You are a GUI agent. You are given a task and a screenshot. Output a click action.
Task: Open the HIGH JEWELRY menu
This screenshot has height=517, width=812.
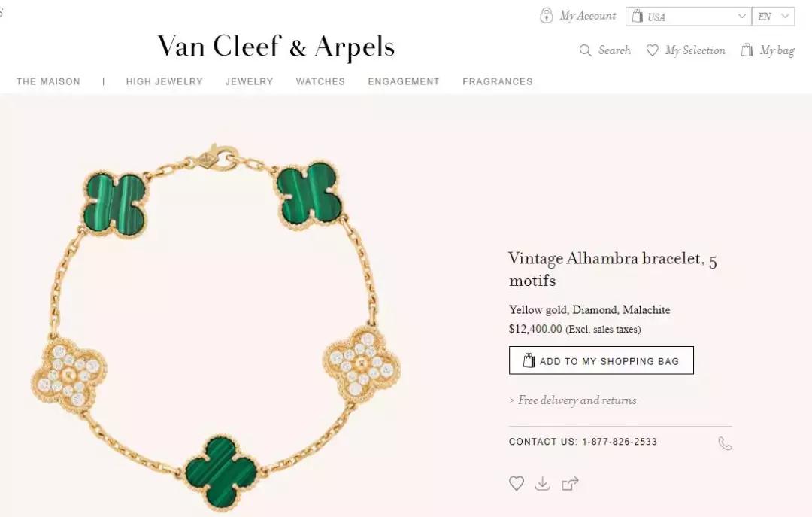coord(164,81)
